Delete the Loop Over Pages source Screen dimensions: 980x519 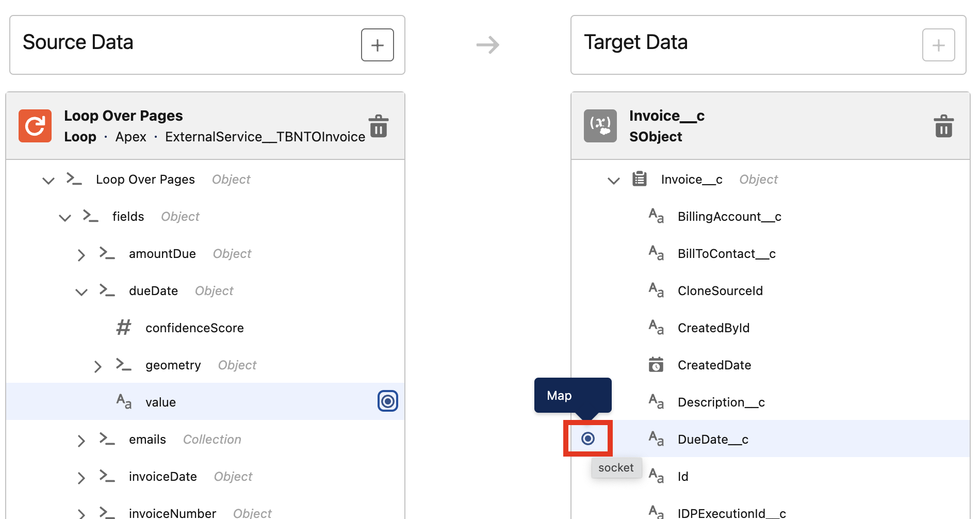pos(379,126)
